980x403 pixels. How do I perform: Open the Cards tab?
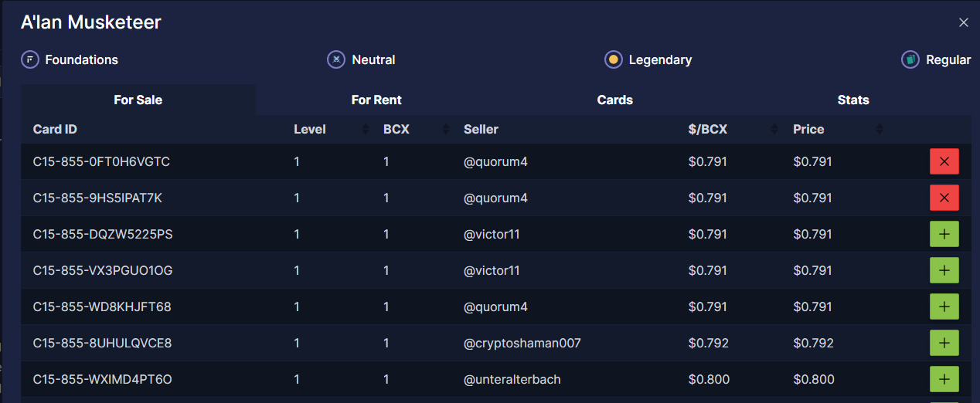615,100
